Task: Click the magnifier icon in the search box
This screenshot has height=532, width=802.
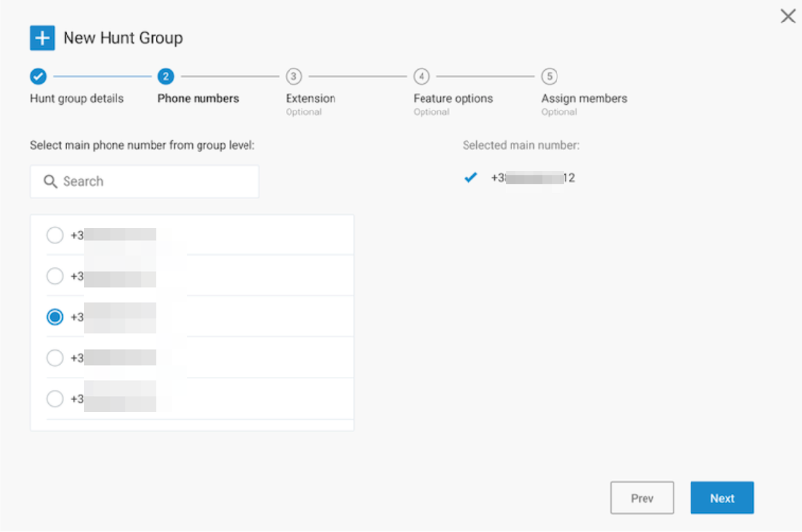Action: tap(50, 181)
